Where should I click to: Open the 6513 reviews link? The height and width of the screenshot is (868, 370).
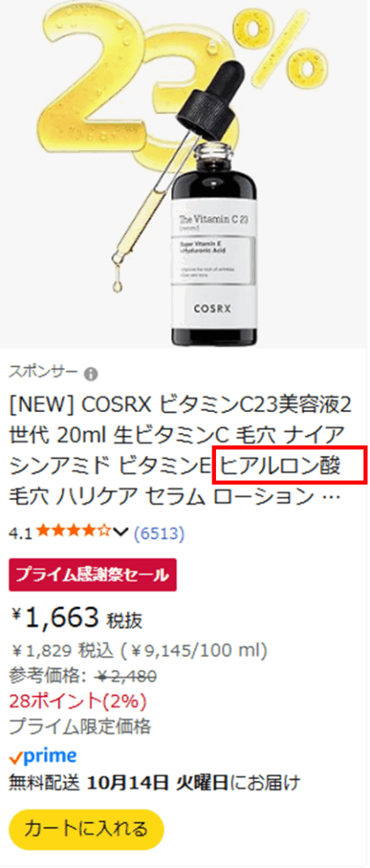(x=159, y=533)
